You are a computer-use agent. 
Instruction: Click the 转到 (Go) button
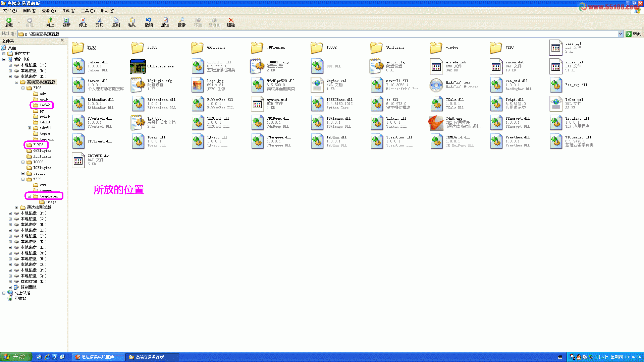[634, 34]
